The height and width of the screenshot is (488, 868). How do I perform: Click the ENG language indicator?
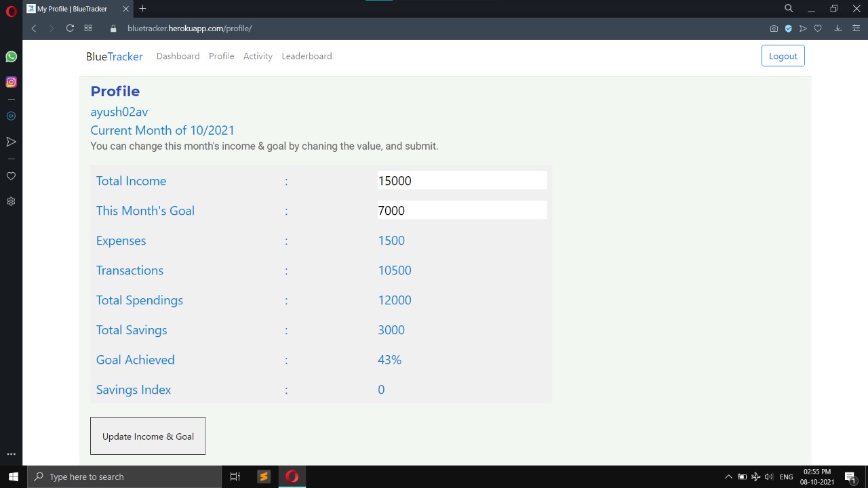(x=786, y=476)
